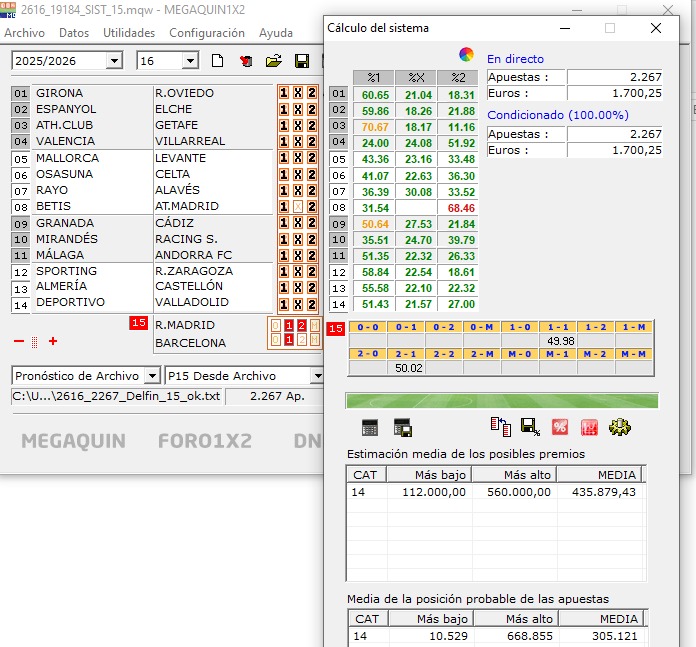Click the open folder icon
The width and height of the screenshot is (696, 647).
(x=273, y=61)
